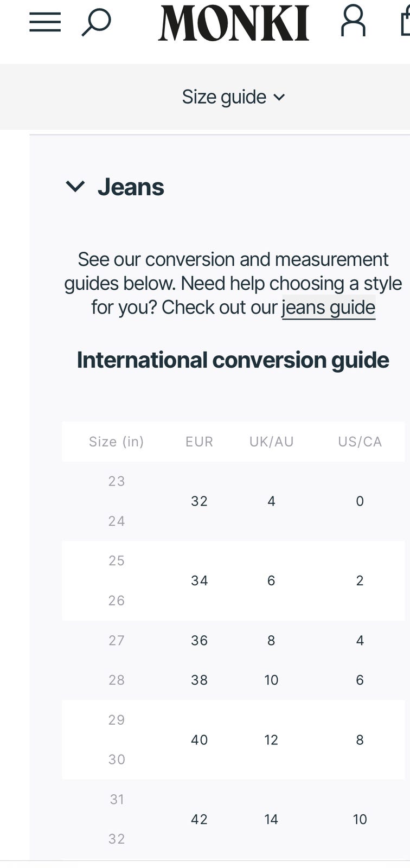Collapse the Jeans section chevron
This screenshot has height=868, width=410.
[x=75, y=187]
